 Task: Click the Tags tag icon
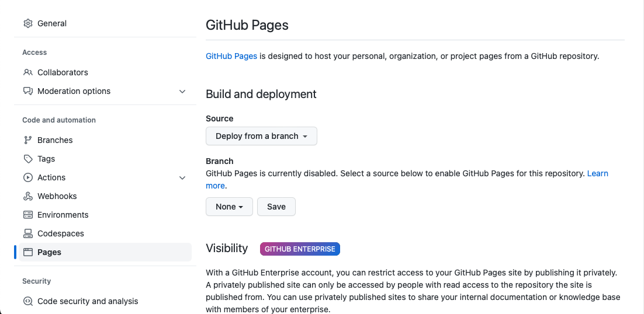[28, 159]
